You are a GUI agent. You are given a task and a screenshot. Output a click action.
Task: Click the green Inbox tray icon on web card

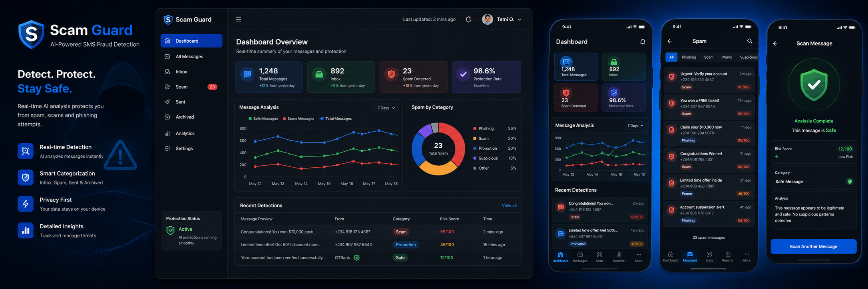[x=319, y=74]
